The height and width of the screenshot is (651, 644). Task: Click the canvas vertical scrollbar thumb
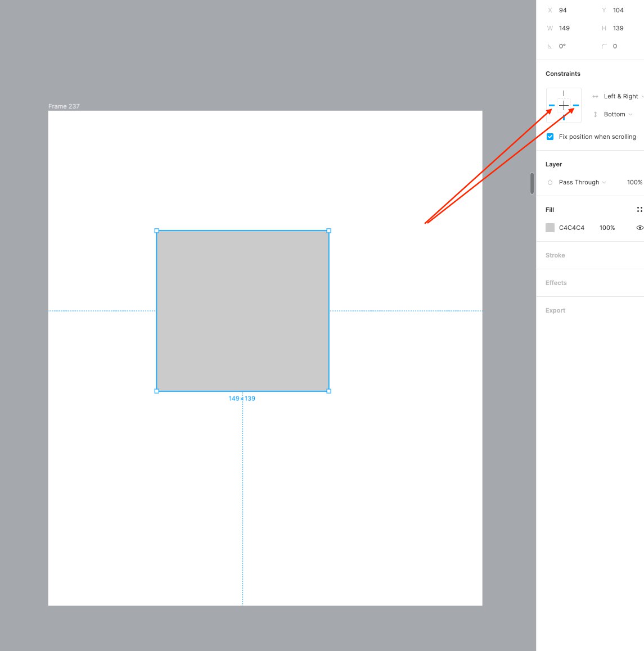click(x=532, y=183)
